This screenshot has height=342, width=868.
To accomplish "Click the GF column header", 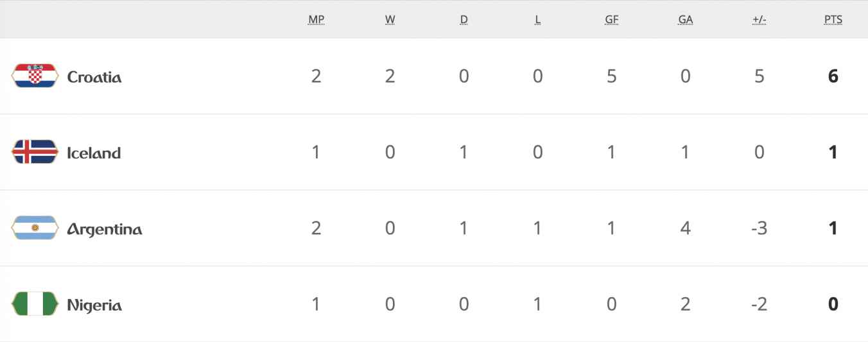I will (x=611, y=20).
